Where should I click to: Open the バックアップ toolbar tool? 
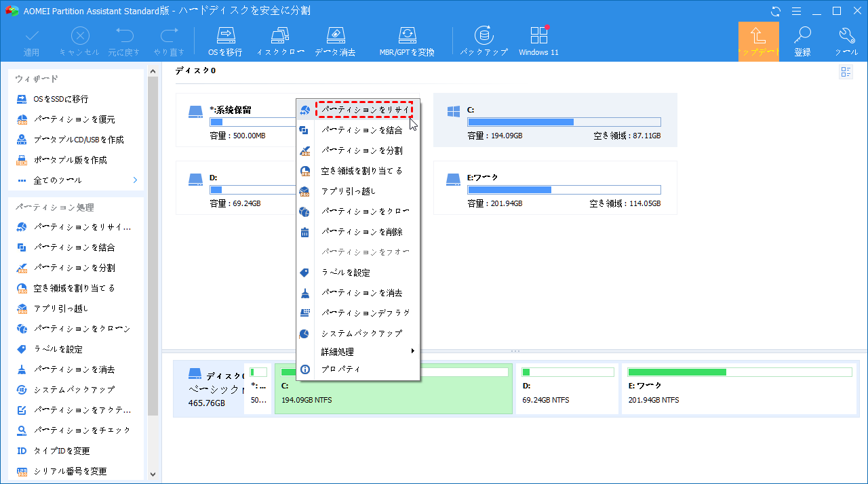tap(484, 41)
